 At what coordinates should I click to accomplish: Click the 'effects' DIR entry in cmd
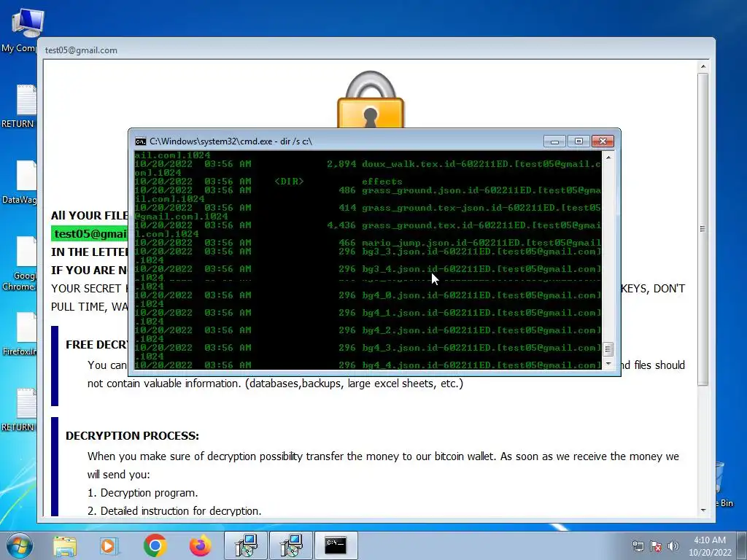point(382,182)
